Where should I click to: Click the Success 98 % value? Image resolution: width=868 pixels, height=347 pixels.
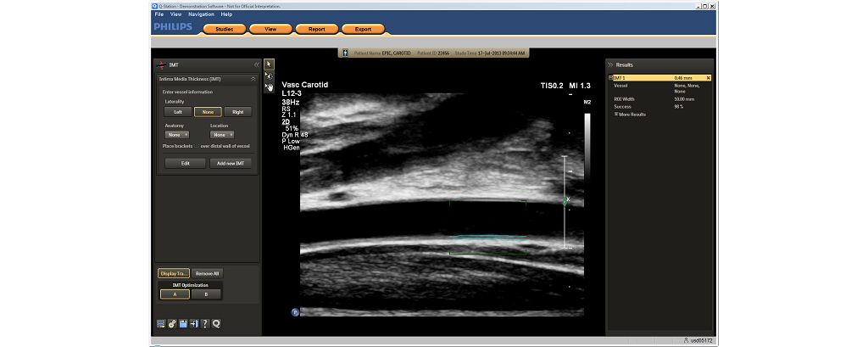coord(679,106)
